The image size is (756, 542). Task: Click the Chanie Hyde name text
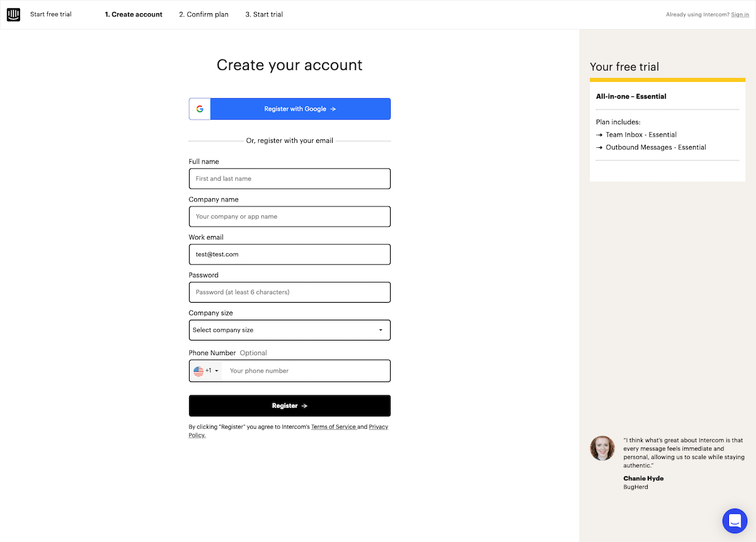[x=643, y=478]
